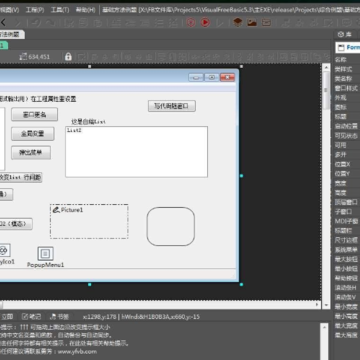360x360 pixels.
Task: Open the 工具(T) menu
Action: click(60, 10)
